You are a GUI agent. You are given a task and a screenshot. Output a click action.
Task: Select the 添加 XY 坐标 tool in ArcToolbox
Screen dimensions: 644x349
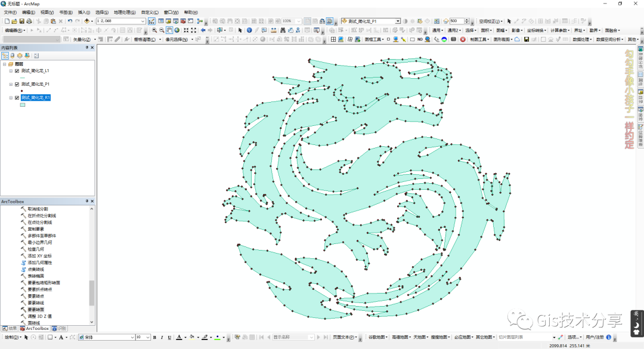click(x=40, y=256)
